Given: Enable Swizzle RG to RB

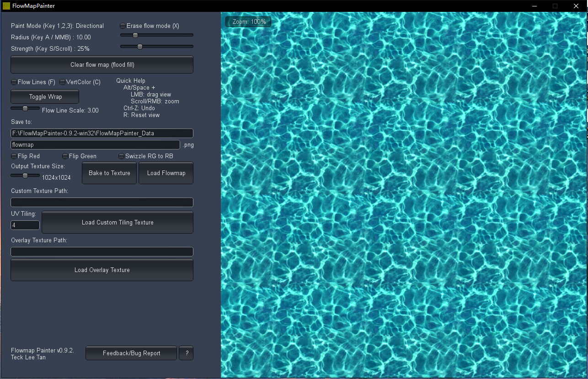Looking at the screenshot, I should point(121,156).
